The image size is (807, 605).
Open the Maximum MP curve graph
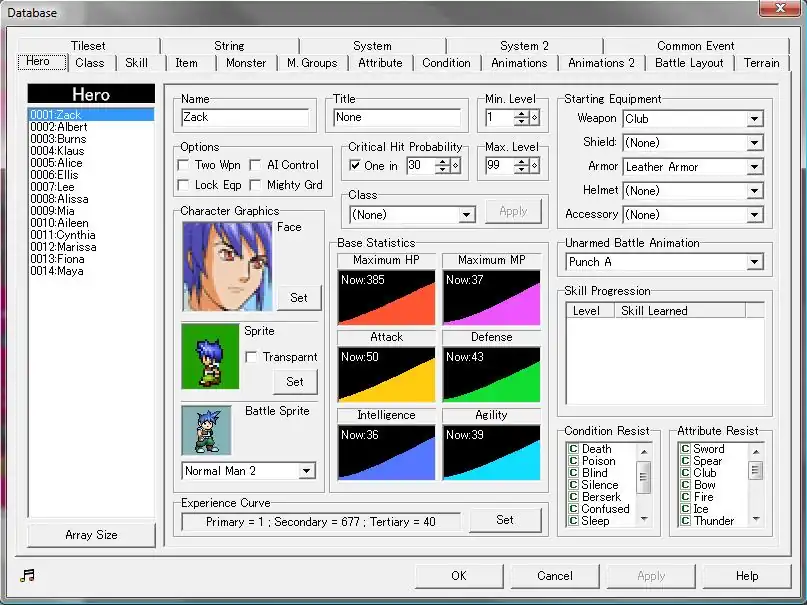point(491,297)
